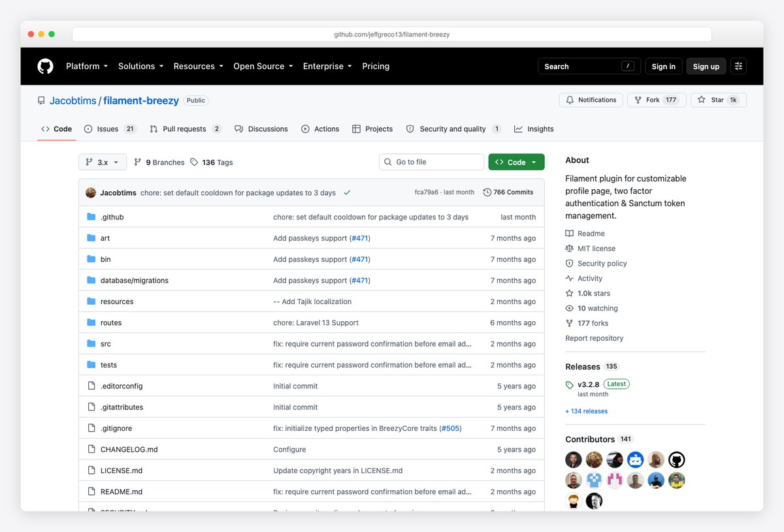Click the art folder icon
This screenshot has width=784, height=532.
coord(91,238)
